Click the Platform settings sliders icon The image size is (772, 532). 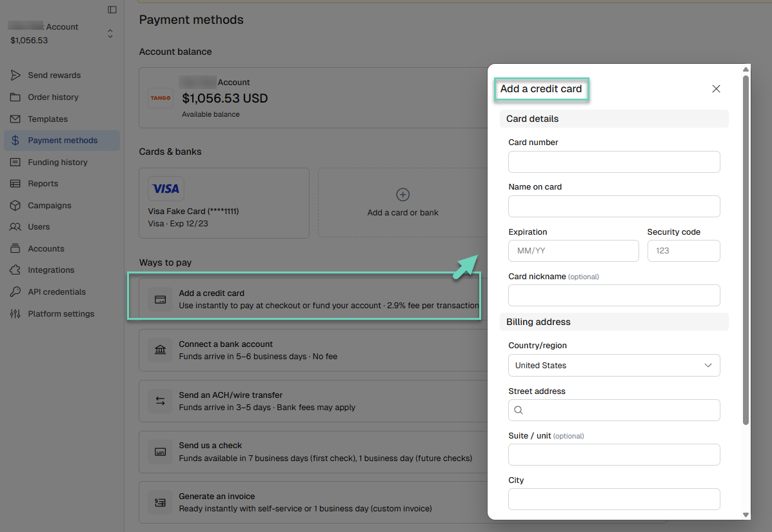point(15,313)
